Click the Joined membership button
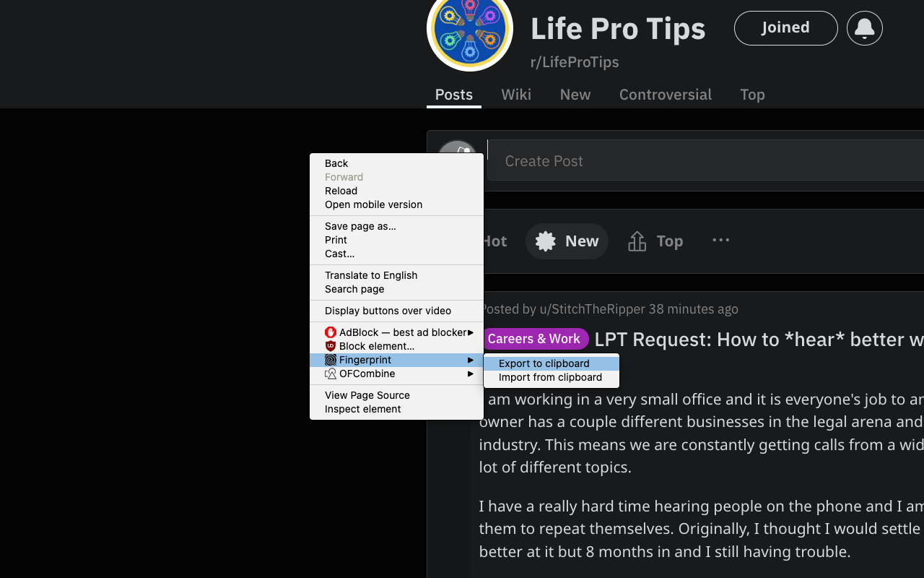Image resolution: width=924 pixels, height=578 pixels. point(785,28)
